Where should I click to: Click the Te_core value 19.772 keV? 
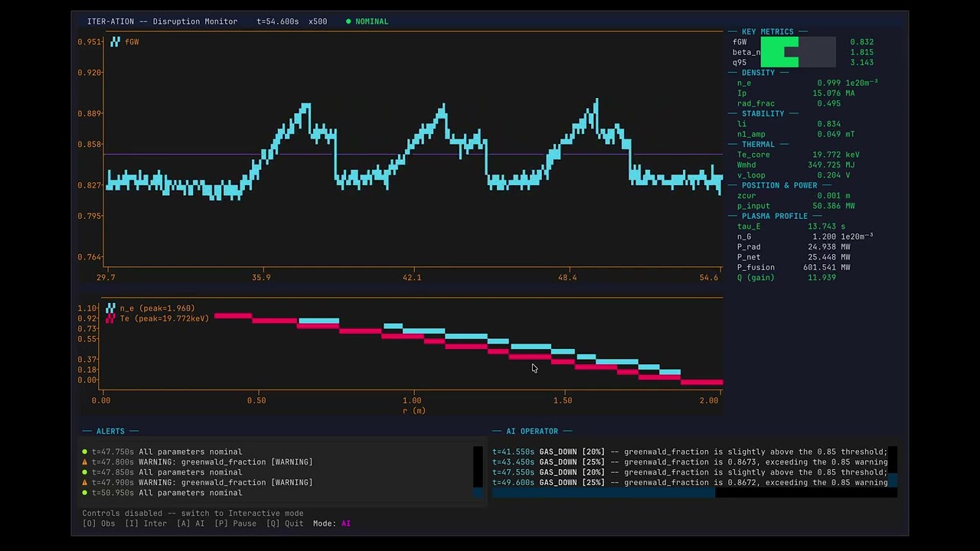836,155
